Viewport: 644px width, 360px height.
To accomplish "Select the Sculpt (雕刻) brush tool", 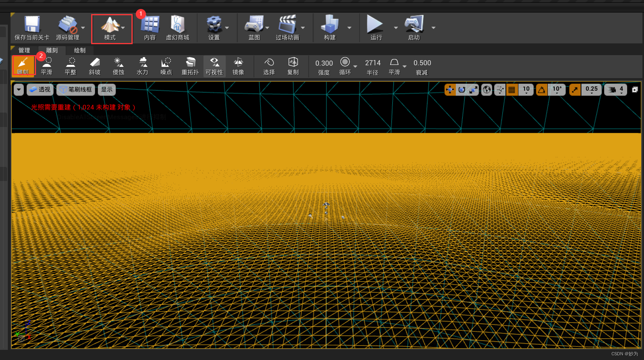I will click(x=23, y=65).
